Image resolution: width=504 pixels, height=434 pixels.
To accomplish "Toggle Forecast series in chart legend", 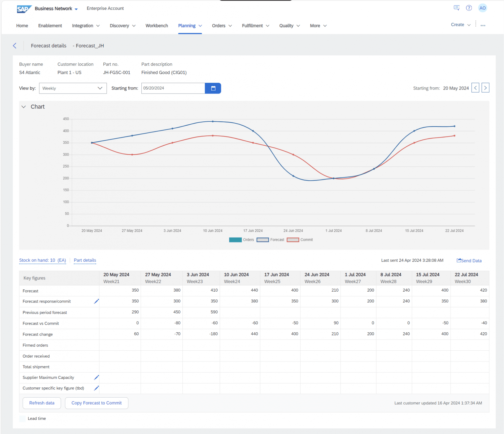I will pyautogui.click(x=270, y=240).
